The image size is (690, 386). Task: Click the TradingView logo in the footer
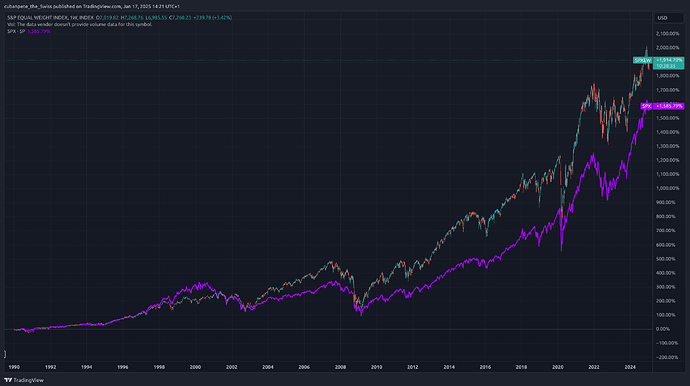24,380
